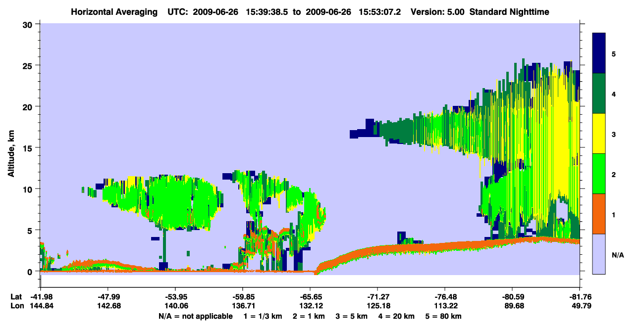Click the longitude value 132.12

(x=310, y=306)
